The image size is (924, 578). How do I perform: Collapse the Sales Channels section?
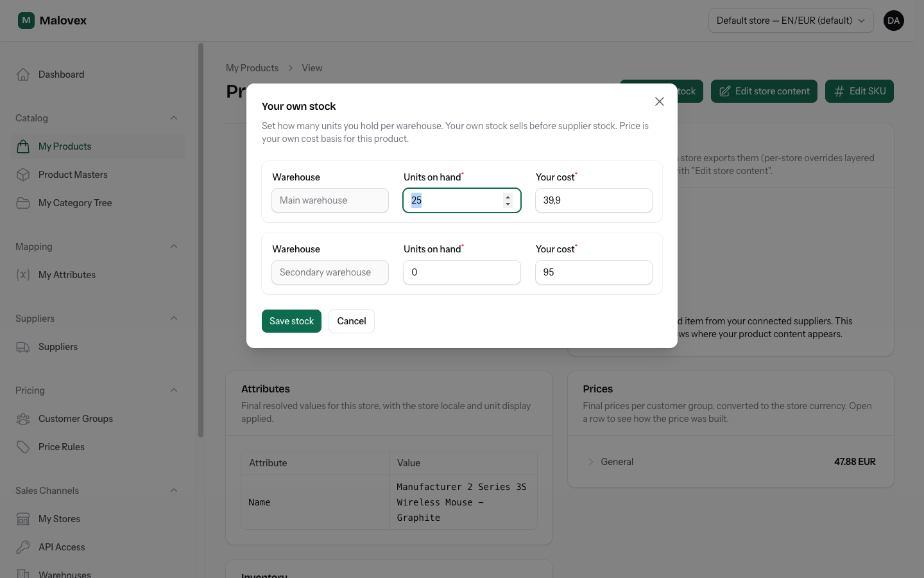click(174, 491)
